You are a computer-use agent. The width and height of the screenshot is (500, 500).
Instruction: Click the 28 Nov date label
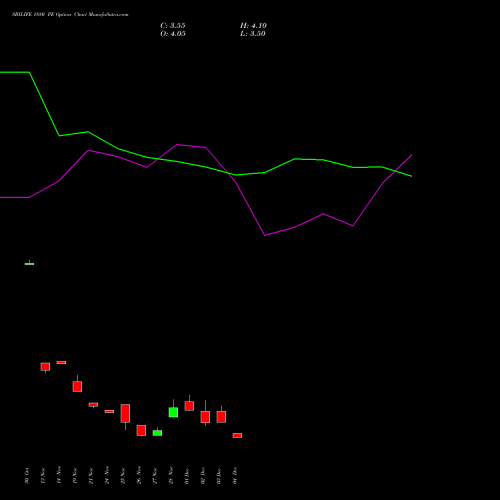(x=171, y=475)
